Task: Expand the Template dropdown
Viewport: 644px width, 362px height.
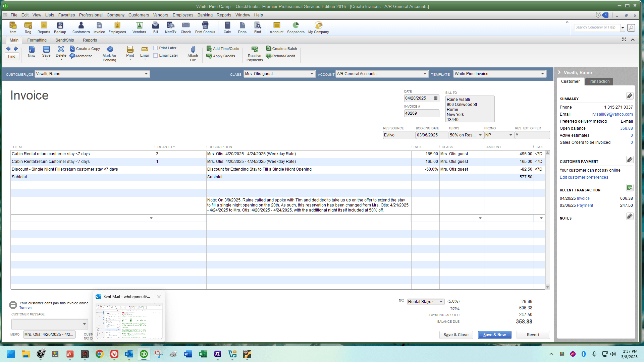Action: pyautogui.click(x=543, y=74)
